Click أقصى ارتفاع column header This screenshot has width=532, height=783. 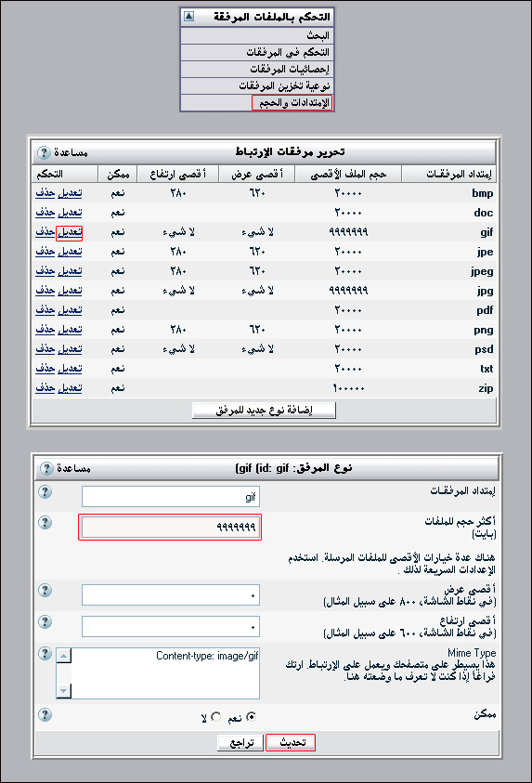177,174
